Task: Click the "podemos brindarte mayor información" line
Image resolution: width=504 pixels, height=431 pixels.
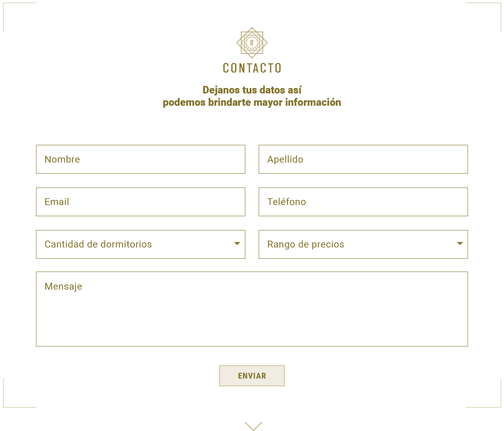Action: coord(252,102)
